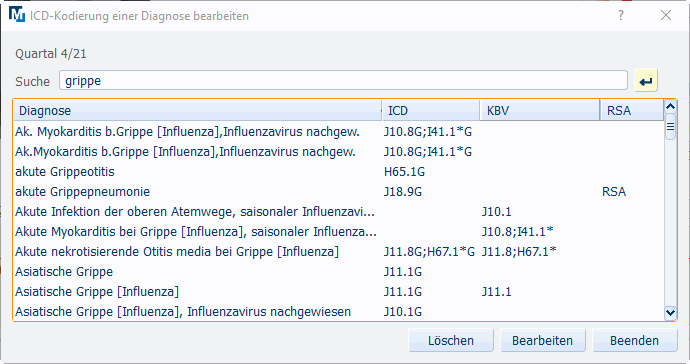690x364 pixels.
Task: Select row 'Ak.Myokarditis b.Grippe' without space
Action: [x=338, y=152]
